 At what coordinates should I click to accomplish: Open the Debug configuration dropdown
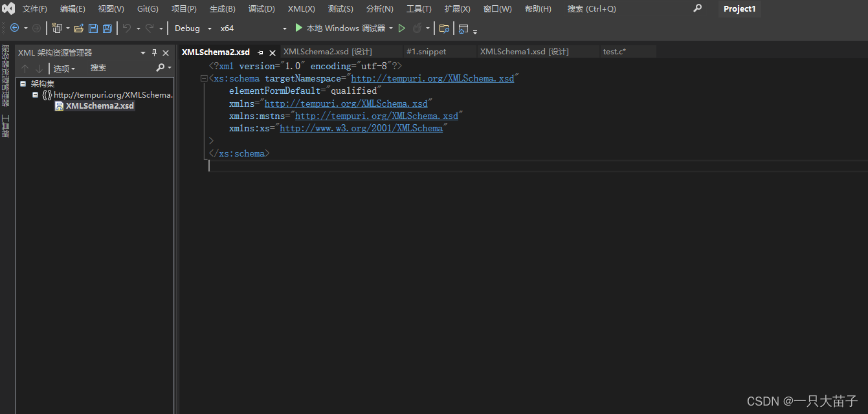click(x=210, y=28)
